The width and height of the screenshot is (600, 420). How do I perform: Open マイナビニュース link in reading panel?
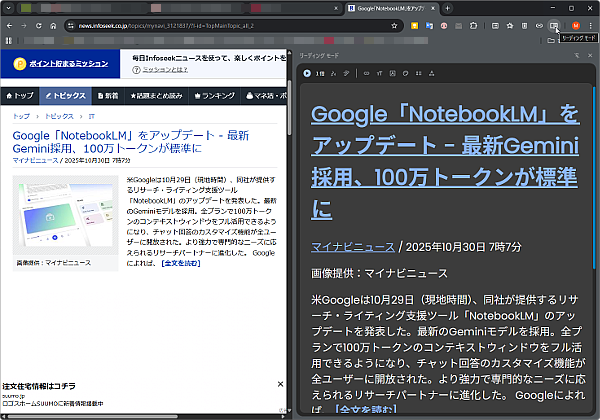point(351,247)
